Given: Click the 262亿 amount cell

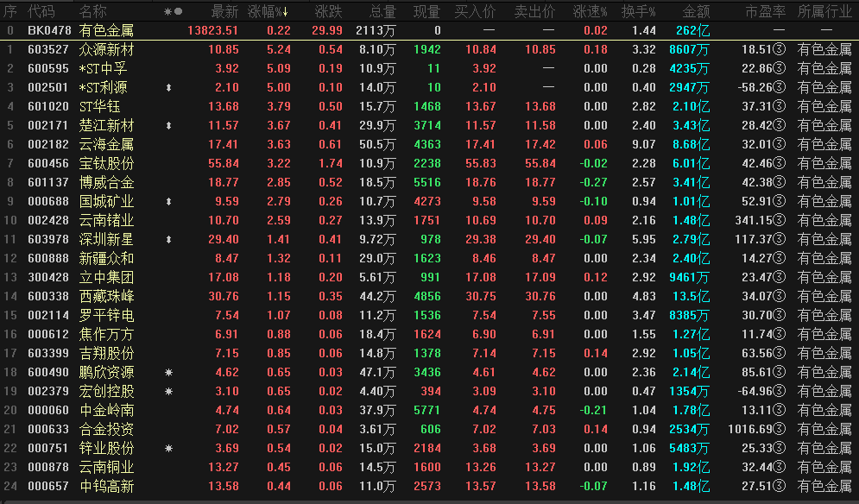Looking at the screenshot, I should point(693,31).
